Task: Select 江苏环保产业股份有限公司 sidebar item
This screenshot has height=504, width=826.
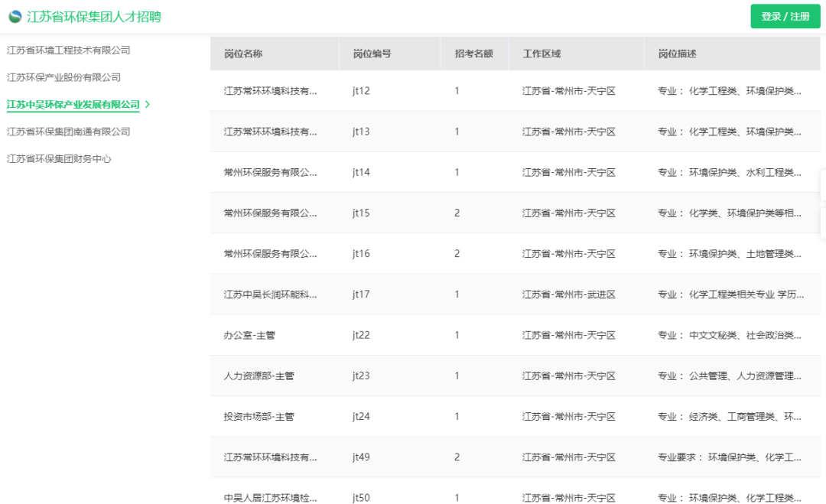Action: click(x=63, y=77)
